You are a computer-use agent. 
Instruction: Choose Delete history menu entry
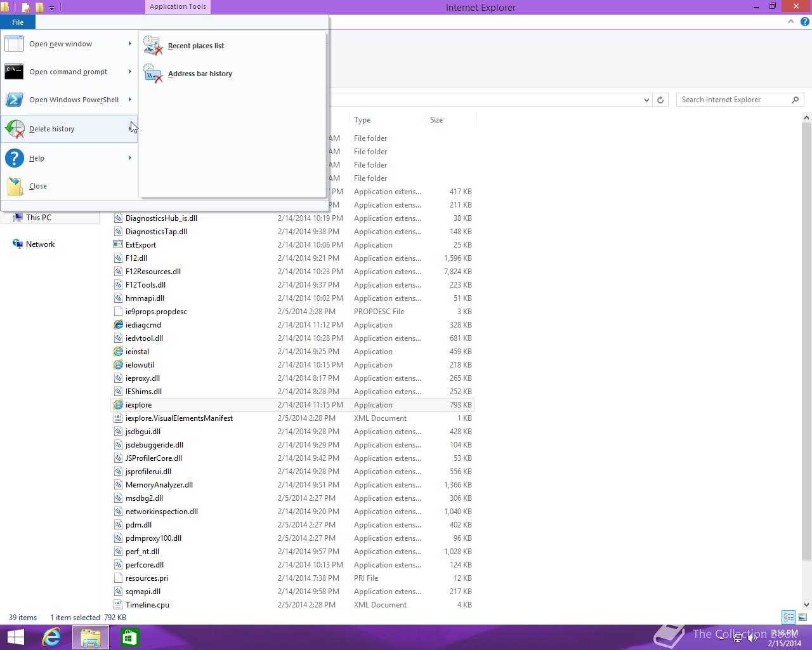69,129
